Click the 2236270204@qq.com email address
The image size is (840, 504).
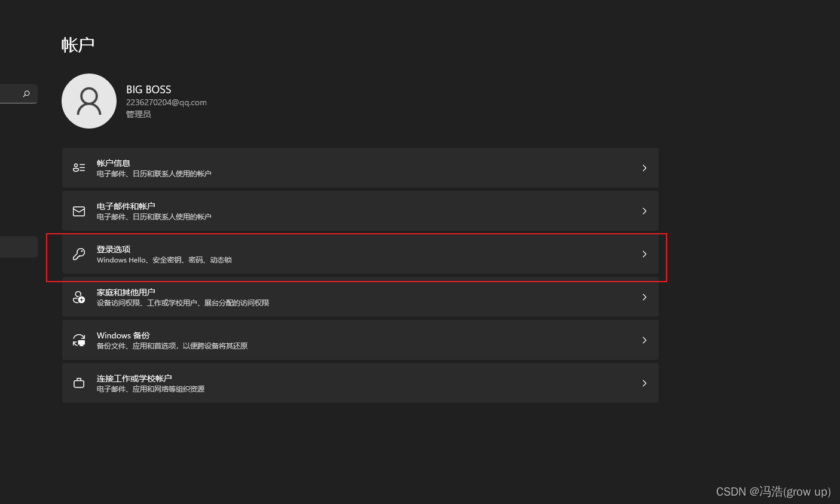166,102
